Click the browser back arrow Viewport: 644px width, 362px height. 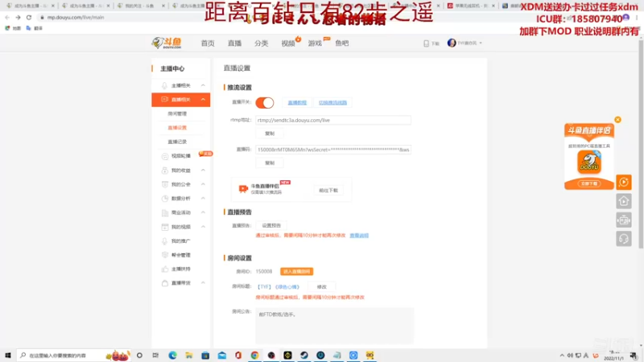point(7,17)
